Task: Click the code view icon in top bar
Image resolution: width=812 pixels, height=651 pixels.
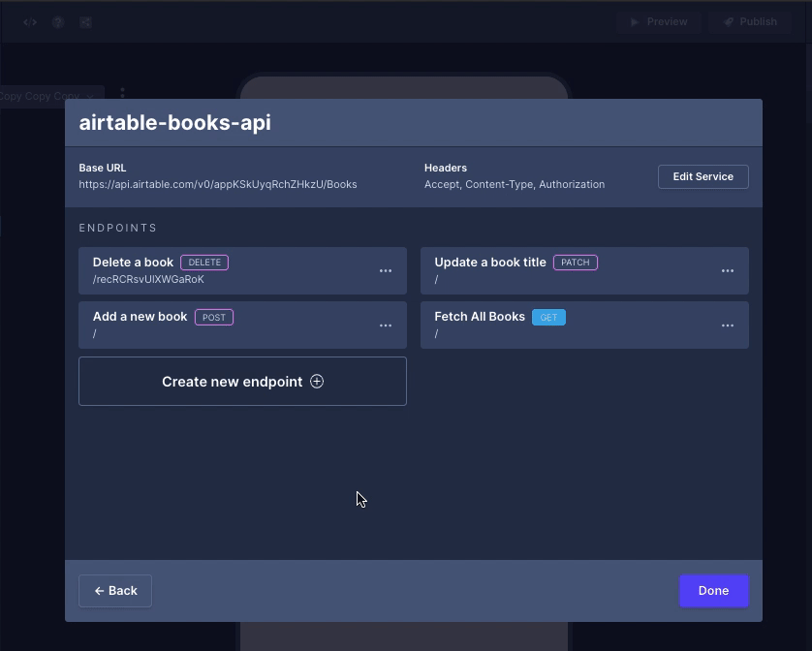Action: [x=30, y=21]
